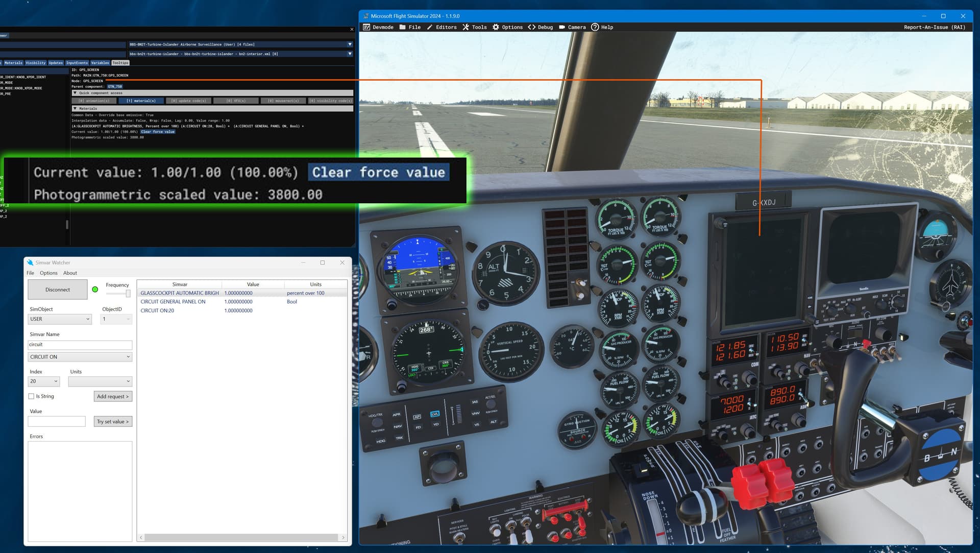Open the Tools wrench menu
980x553 pixels.
point(474,27)
